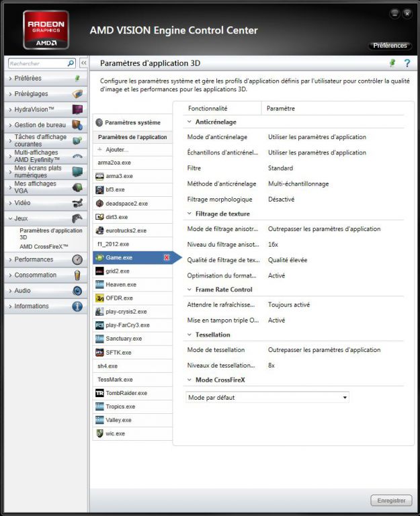Select TessMark.exe in application list
The width and height of the screenshot is (420, 516).
tap(132, 380)
